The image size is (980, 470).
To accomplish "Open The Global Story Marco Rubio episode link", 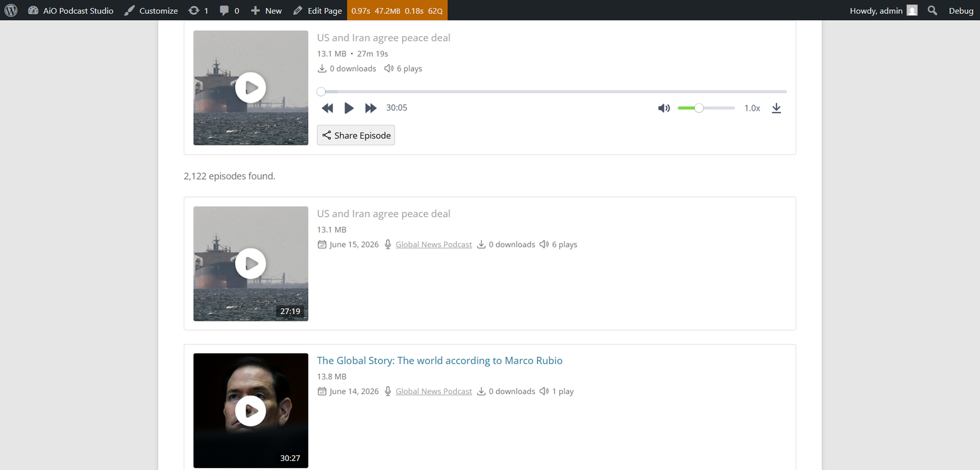I will (x=440, y=360).
